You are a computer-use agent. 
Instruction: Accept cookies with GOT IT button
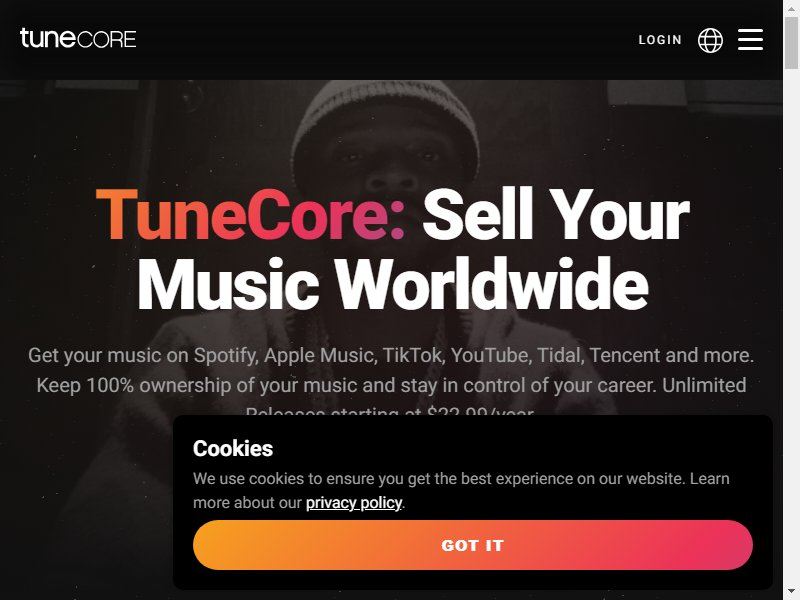pos(472,545)
